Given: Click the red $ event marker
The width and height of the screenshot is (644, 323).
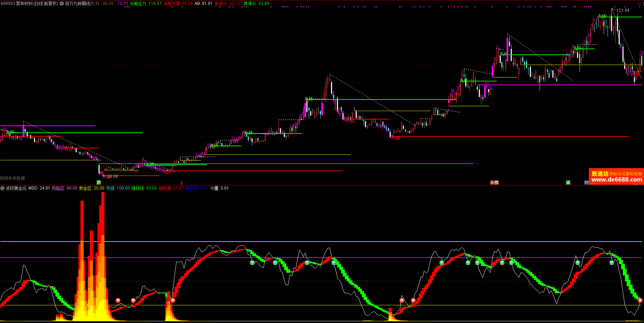Looking at the screenshot, I should [181, 183].
